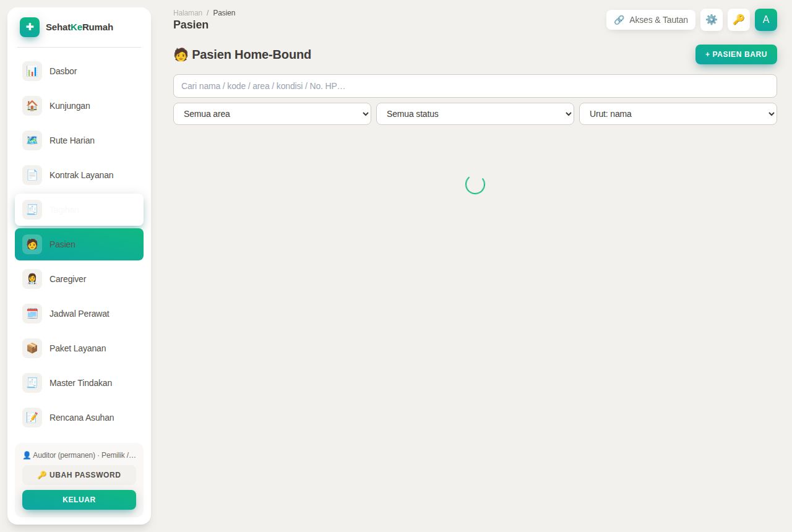Click the KELUAR logout button

[x=79, y=500]
